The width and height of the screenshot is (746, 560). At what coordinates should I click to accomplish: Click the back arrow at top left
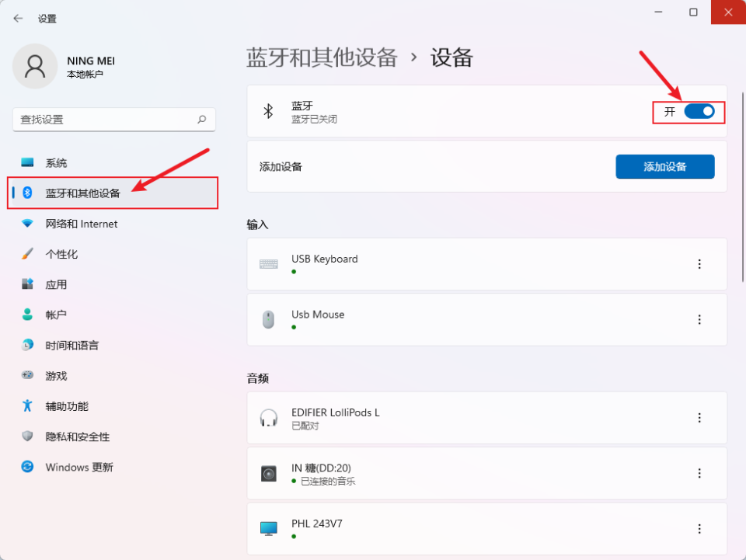click(17, 17)
